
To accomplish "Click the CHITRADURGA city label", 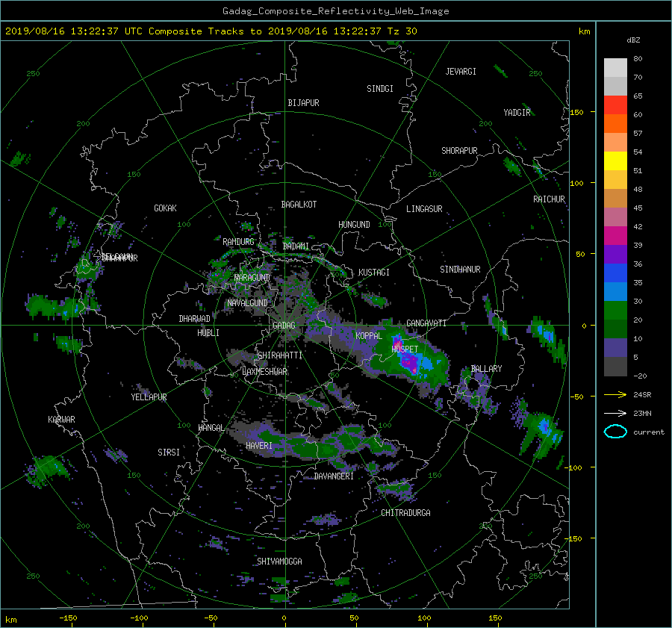I will click(405, 513).
